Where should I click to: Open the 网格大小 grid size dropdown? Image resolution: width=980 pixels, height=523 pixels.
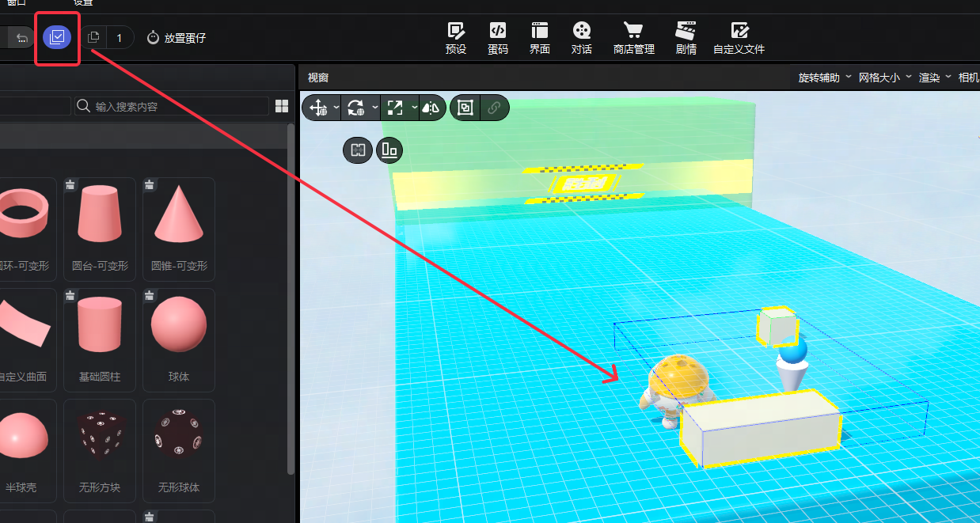(x=885, y=78)
